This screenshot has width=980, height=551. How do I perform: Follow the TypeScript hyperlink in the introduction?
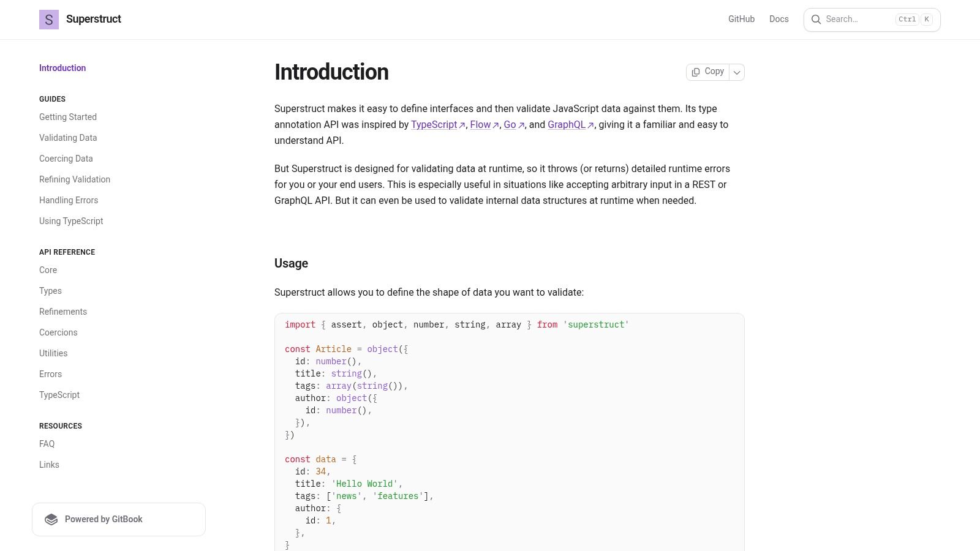click(x=434, y=125)
